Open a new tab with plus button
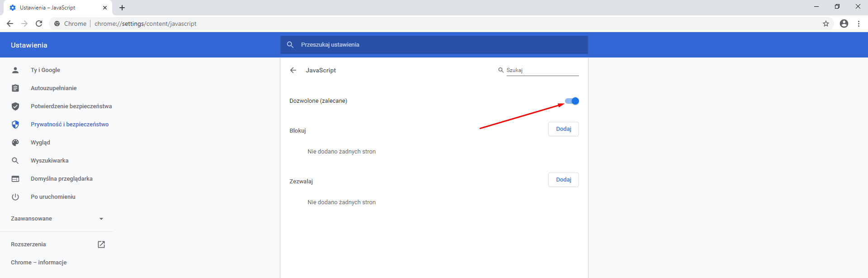 122,8
